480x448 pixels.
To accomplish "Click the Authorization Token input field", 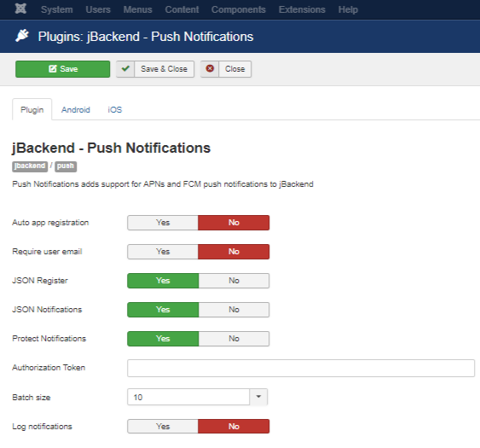I will pos(301,368).
